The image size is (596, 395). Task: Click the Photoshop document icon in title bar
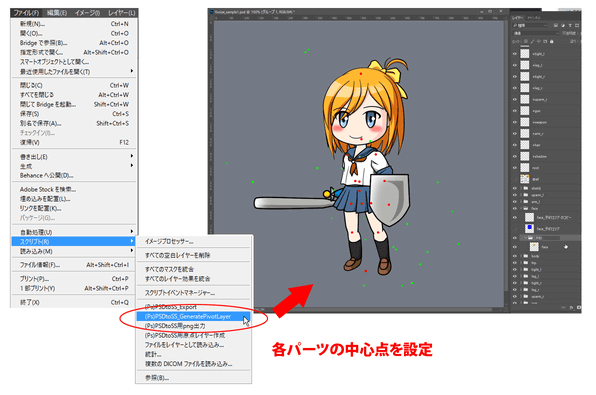point(212,12)
